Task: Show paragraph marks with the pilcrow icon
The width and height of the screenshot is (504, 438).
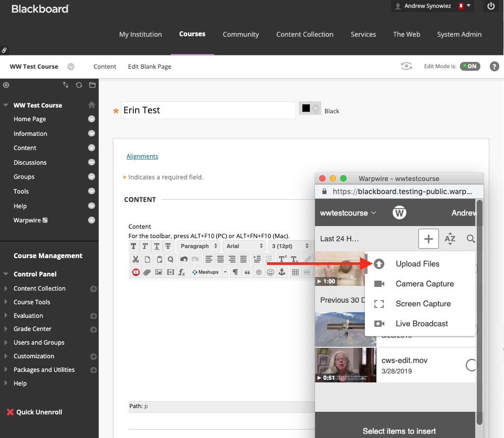Action: [235, 272]
